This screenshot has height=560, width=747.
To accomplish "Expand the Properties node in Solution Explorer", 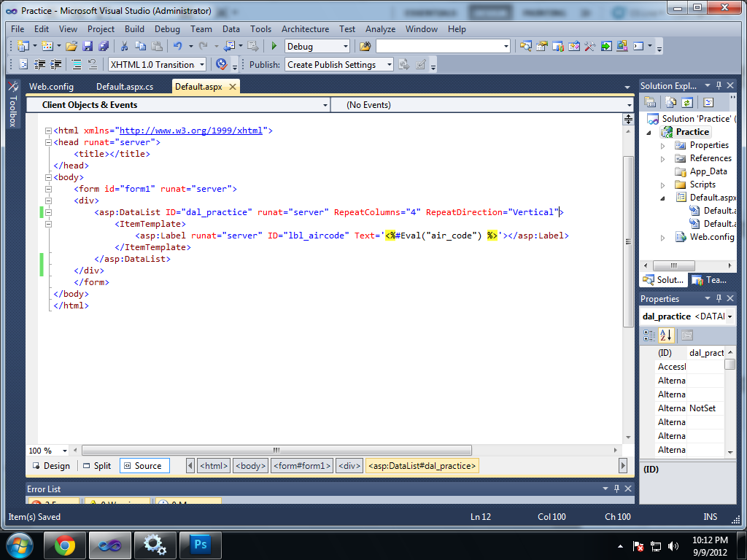I will (x=662, y=146).
